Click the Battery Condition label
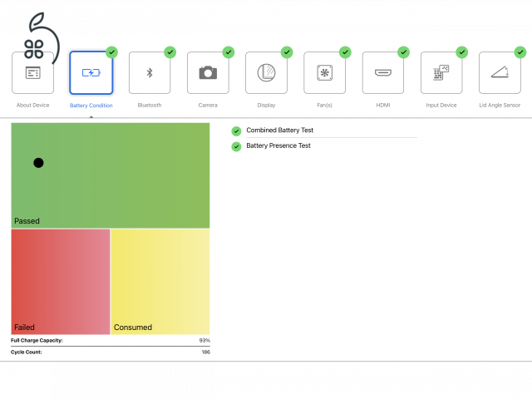 point(91,106)
